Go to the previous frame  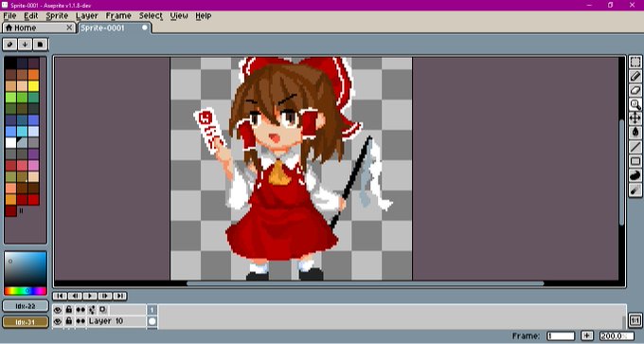(x=75, y=296)
